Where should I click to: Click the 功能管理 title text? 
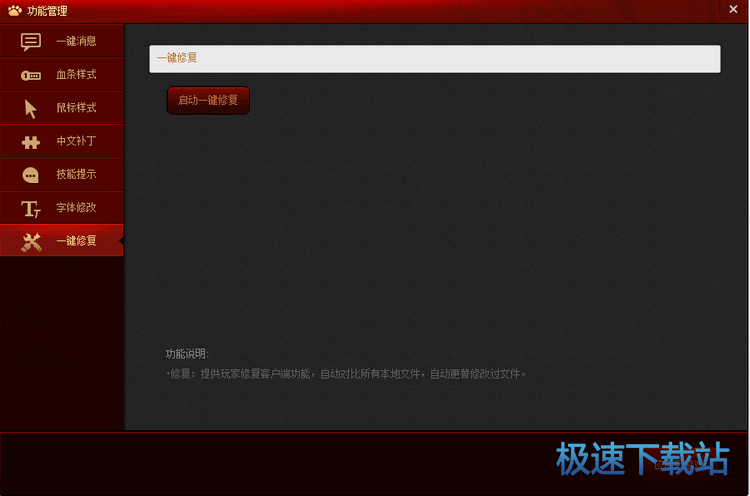pos(47,11)
